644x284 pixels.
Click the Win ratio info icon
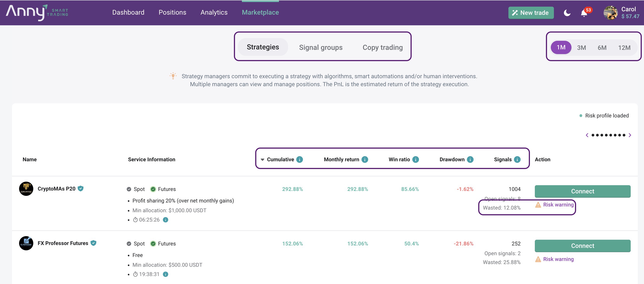pos(415,160)
